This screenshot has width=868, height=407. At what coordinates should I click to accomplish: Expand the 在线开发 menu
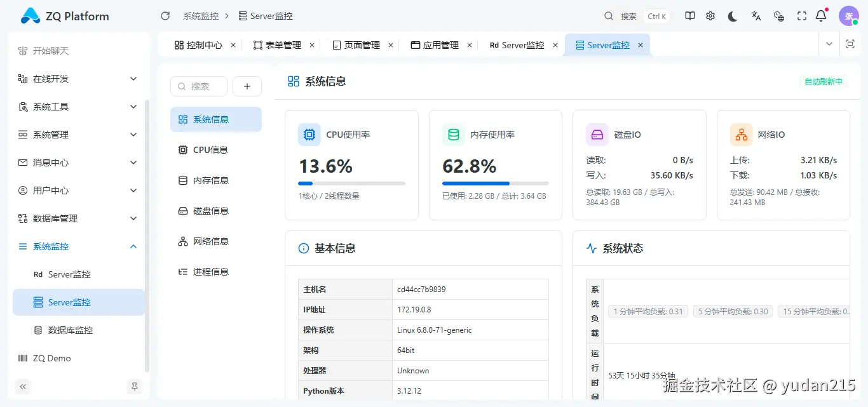tap(79, 79)
